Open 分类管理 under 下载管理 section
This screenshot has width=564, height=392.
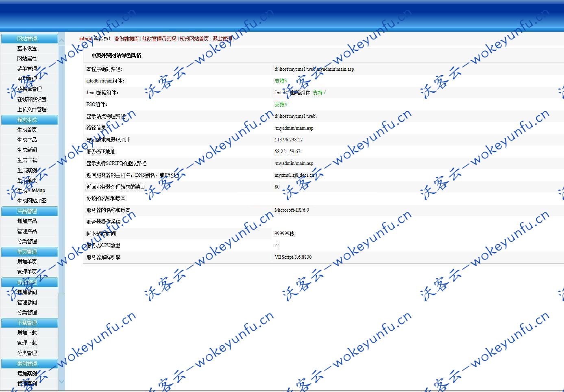[27, 353]
